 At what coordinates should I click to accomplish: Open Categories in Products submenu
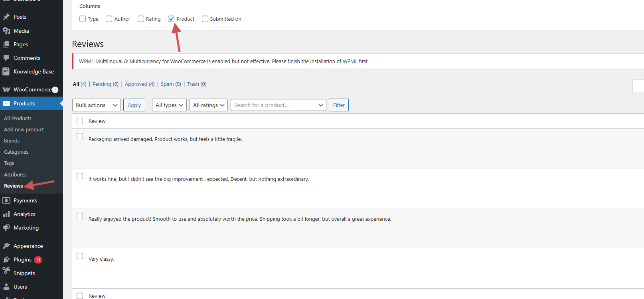(16, 152)
